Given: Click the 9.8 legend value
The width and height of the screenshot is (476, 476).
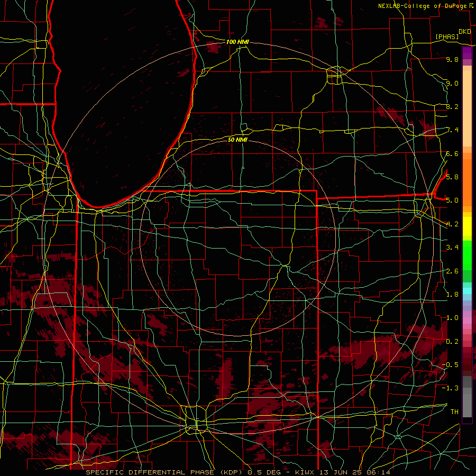Looking at the screenshot, I should pos(452,60).
